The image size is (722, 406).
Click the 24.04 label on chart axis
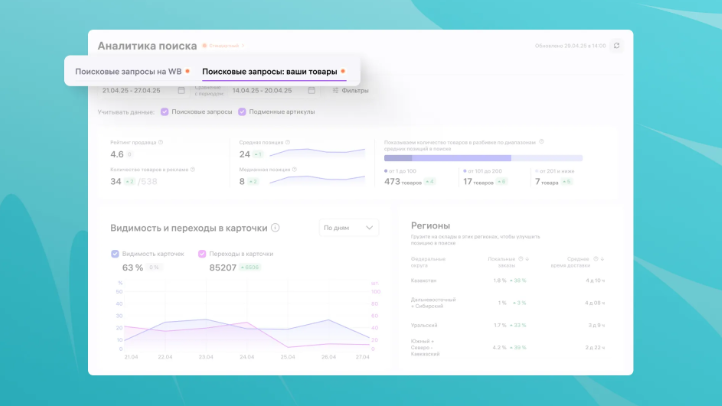pyautogui.click(x=246, y=357)
